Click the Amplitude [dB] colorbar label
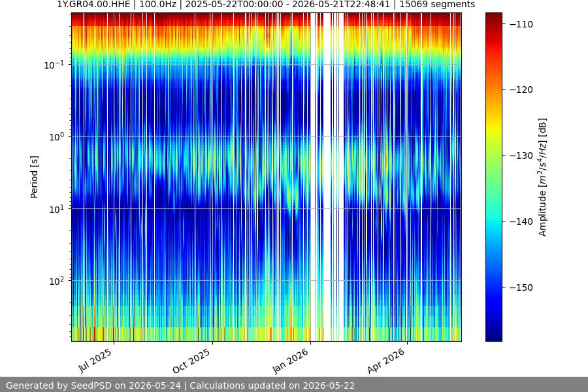The height and width of the screenshot is (392, 588). tap(543, 177)
